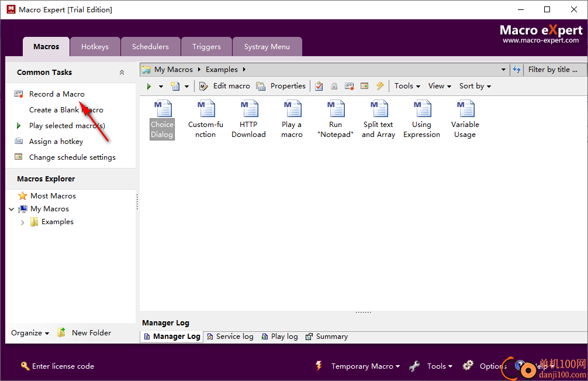
Task: Open the View dropdown menu
Action: click(440, 86)
